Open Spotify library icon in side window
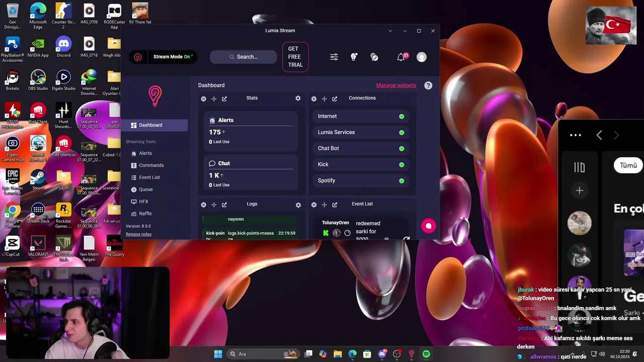Viewport: 644px width, 362px height. coord(580,167)
